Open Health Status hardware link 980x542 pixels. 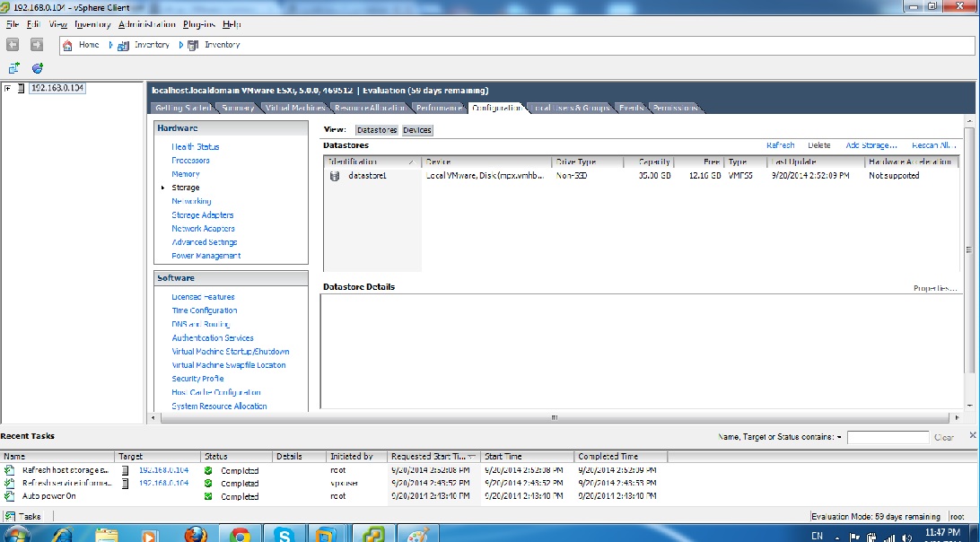click(196, 147)
